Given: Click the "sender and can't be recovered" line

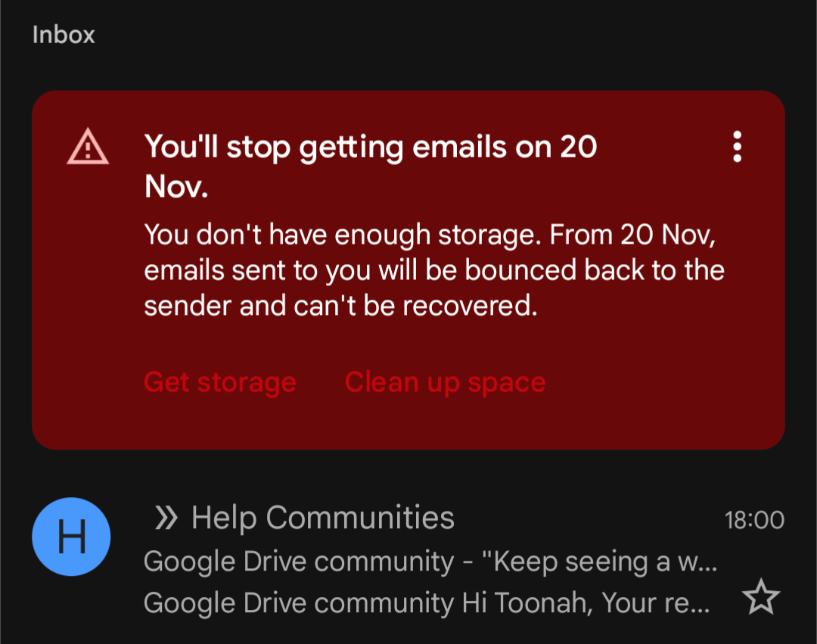Looking at the screenshot, I should (340, 305).
